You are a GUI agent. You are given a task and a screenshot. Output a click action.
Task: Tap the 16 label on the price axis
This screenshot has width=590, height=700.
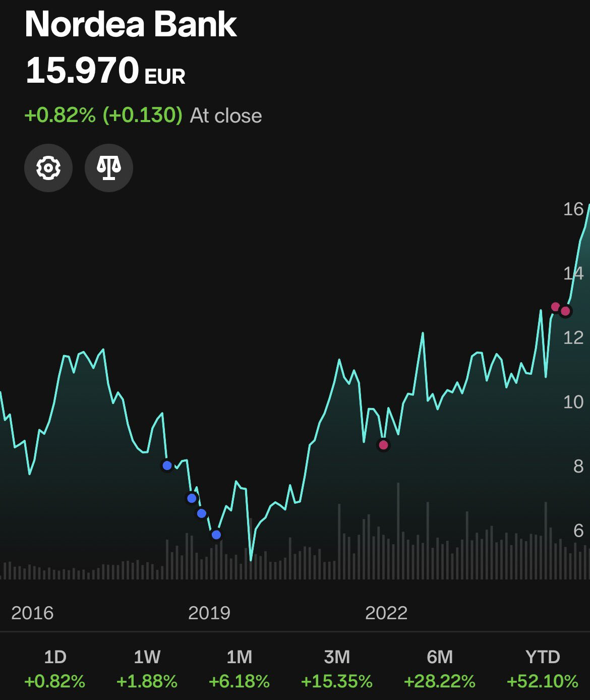[573, 209]
